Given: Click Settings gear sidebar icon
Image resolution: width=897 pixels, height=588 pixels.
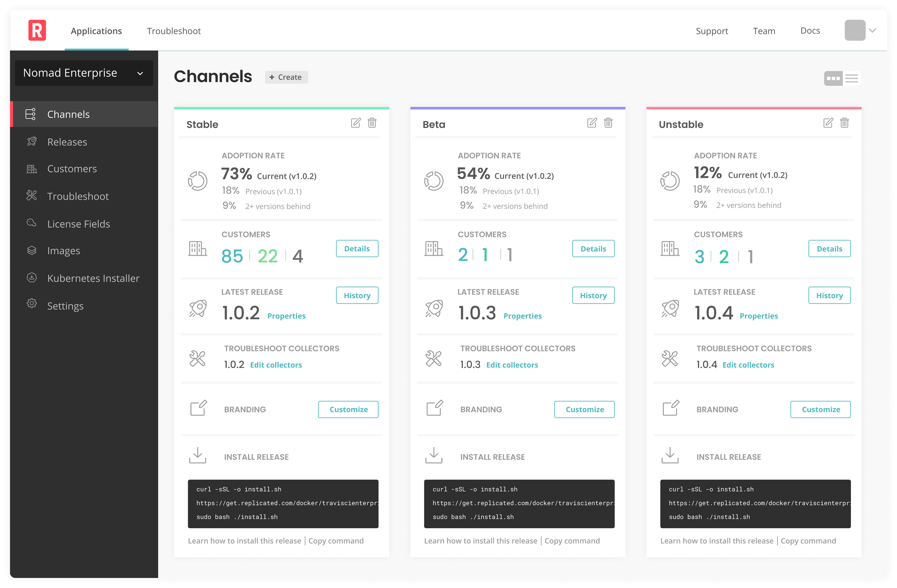Looking at the screenshot, I should click(x=32, y=304).
